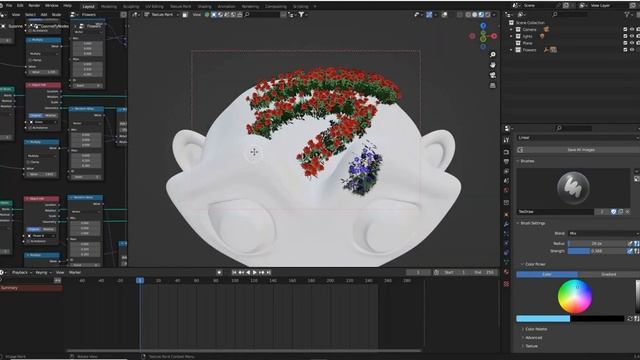Image resolution: width=640 pixels, height=360 pixels.
Task: Open the Window menu
Action: click(51, 6)
